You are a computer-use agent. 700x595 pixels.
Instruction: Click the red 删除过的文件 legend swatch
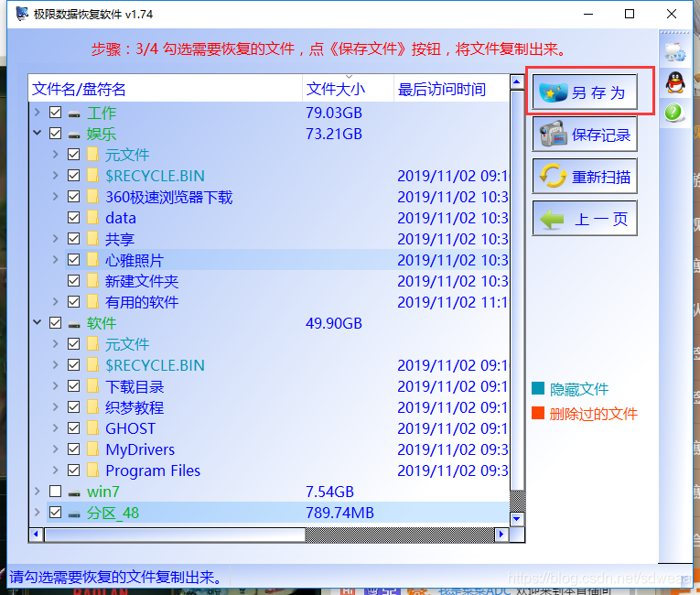pos(538,413)
